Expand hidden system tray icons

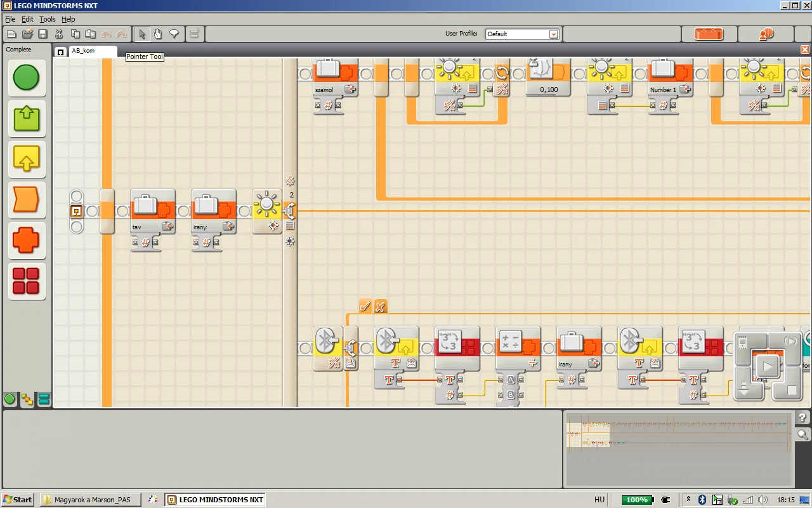click(x=688, y=500)
